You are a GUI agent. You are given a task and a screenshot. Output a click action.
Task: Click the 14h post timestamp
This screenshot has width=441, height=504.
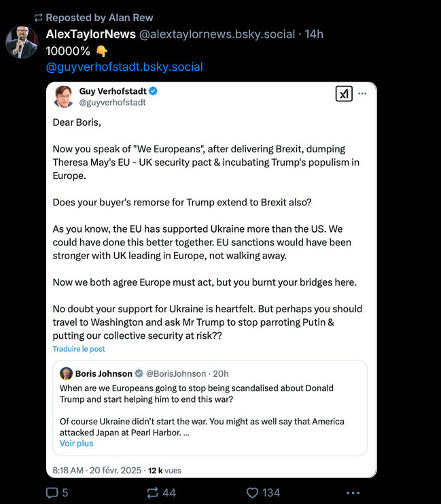[x=314, y=34]
